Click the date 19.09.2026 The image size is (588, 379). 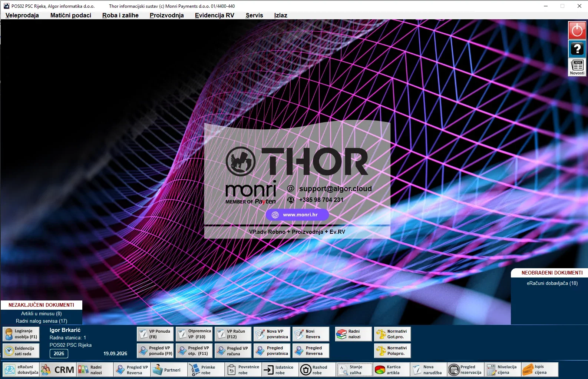pos(115,353)
